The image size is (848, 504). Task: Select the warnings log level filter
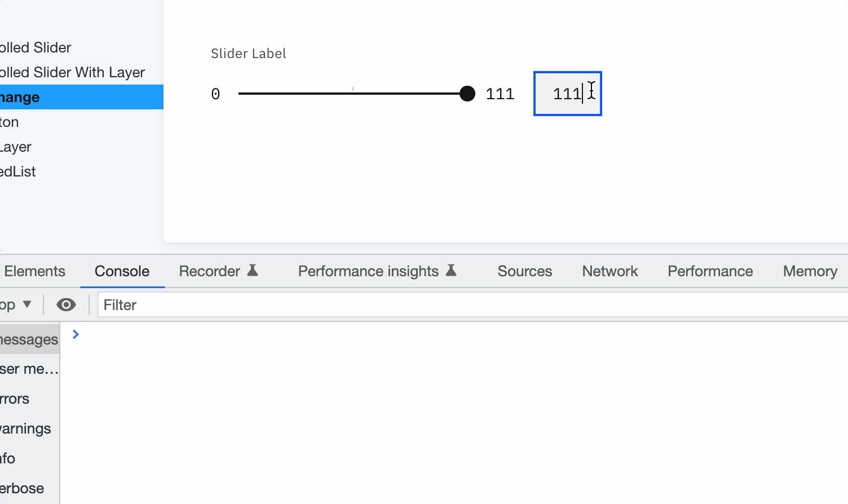[x=25, y=428]
